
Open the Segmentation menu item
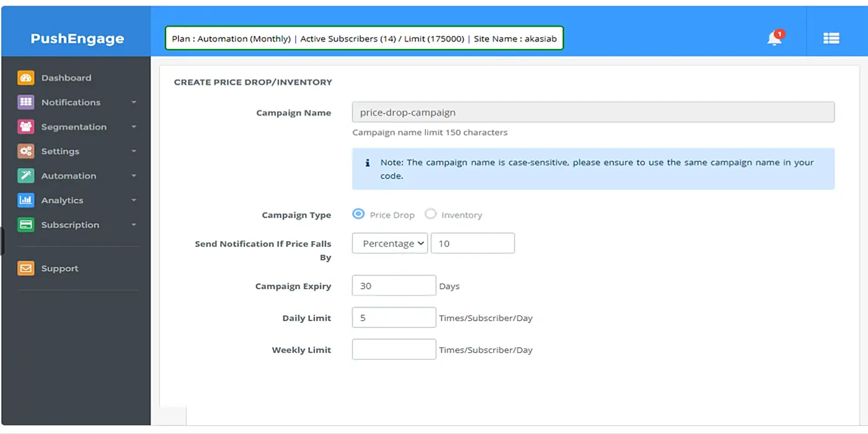click(x=74, y=126)
